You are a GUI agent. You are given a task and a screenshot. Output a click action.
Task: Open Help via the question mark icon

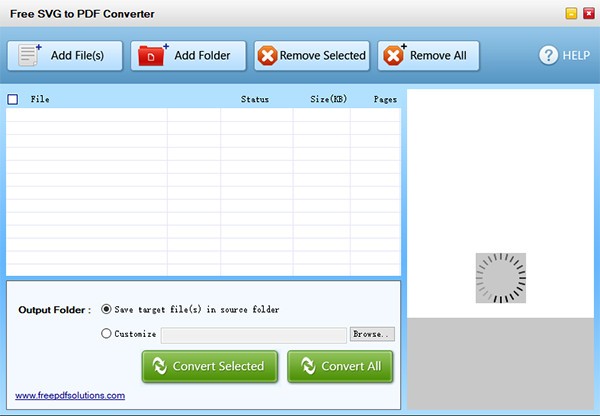pos(548,55)
